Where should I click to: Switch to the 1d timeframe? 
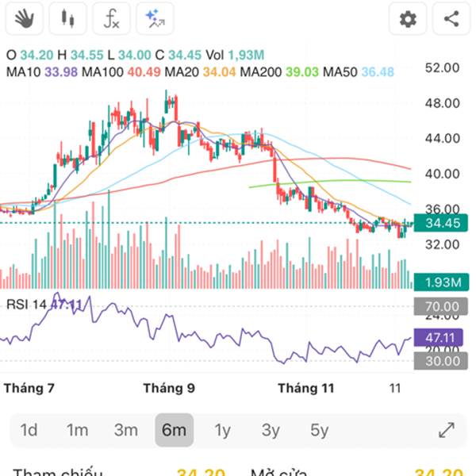pyautogui.click(x=29, y=430)
